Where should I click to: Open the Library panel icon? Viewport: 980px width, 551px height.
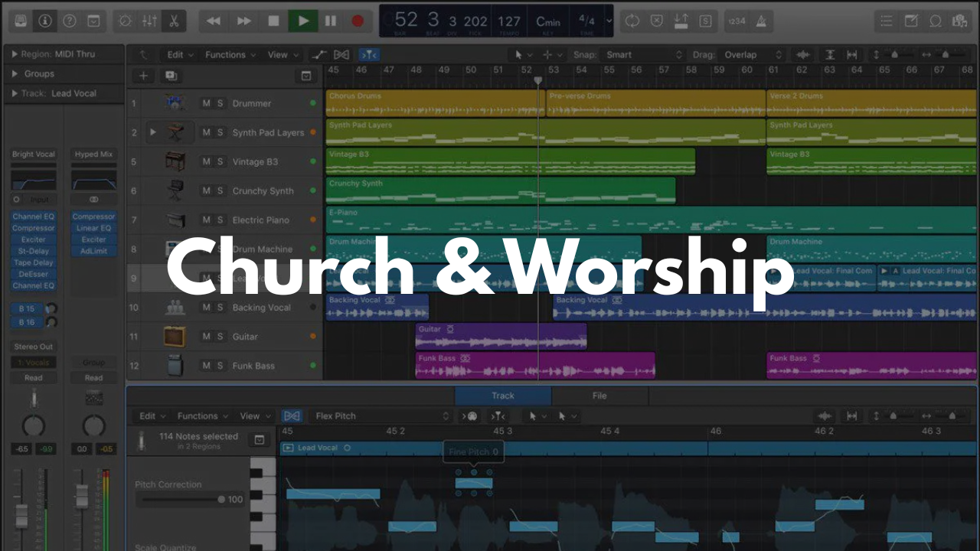[21, 21]
